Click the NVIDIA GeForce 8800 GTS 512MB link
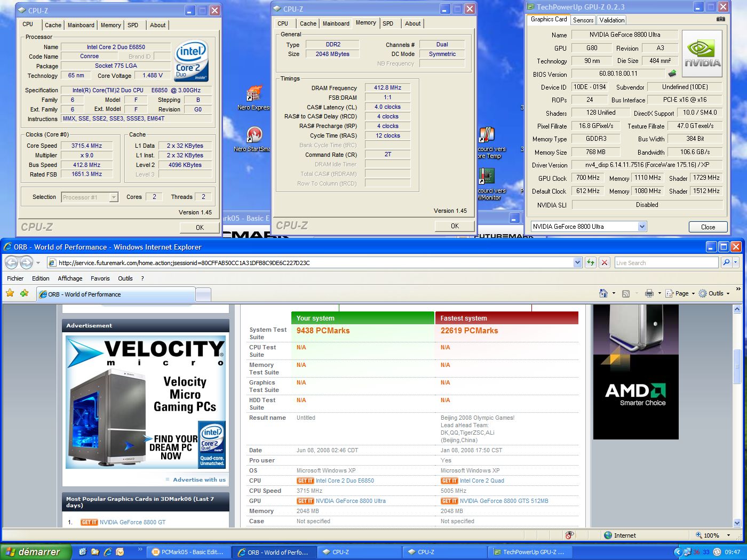The width and height of the screenshot is (747, 560). [504, 501]
